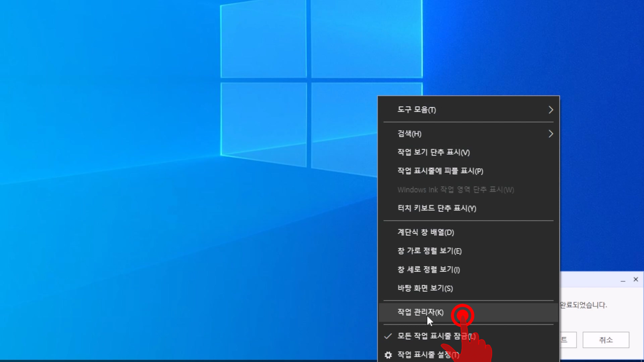This screenshot has height=362, width=644.
Task: Click the gear icon for taskbar settings
Action: 388,355
